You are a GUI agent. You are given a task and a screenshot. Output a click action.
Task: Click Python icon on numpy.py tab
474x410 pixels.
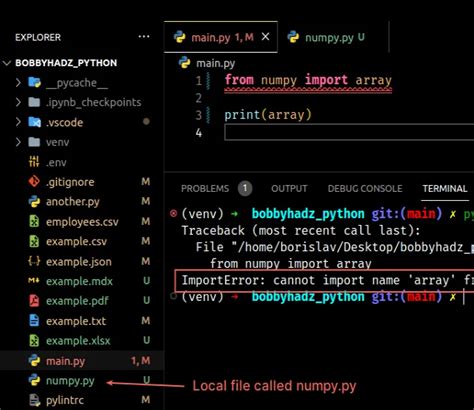tap(293, 37)
